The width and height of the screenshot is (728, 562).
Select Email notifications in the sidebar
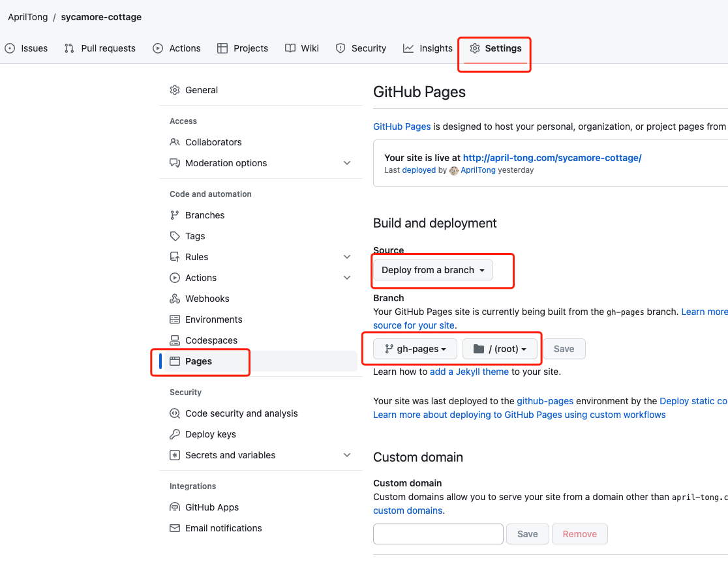(260, 528)
